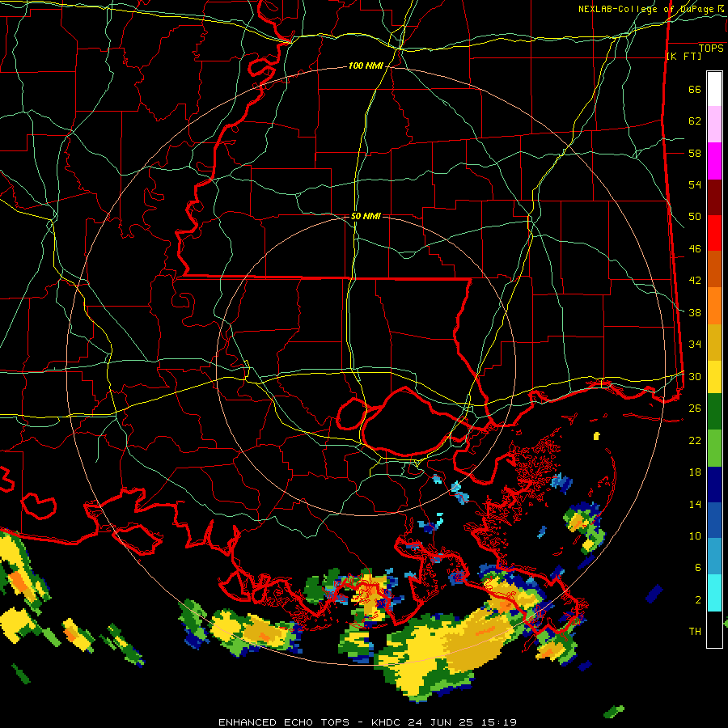Select the dark orange legend swatch
The height and width of the screenshot is (728, 728).
pyautogui.click(x=714, y=269)
